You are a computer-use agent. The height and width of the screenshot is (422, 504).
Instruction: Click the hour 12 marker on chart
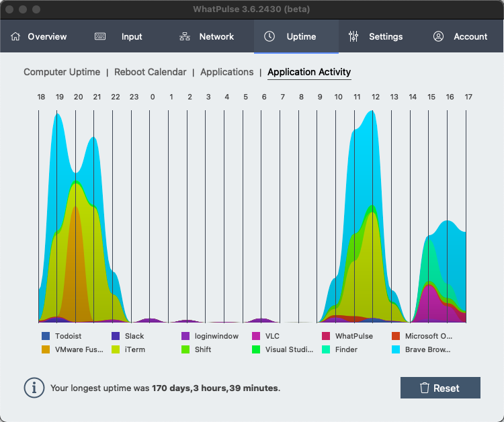(x=376, y=97)
